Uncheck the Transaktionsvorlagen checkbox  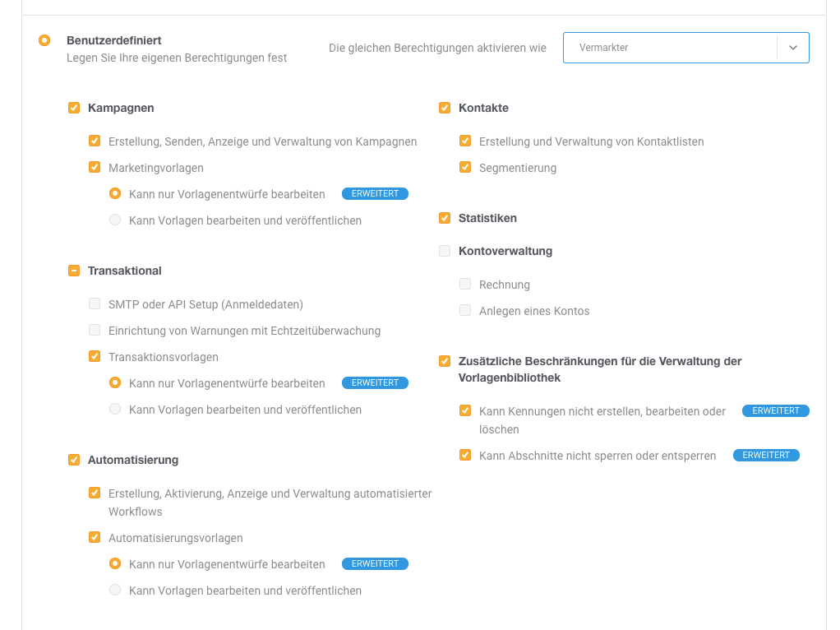[x=95, y=357]
